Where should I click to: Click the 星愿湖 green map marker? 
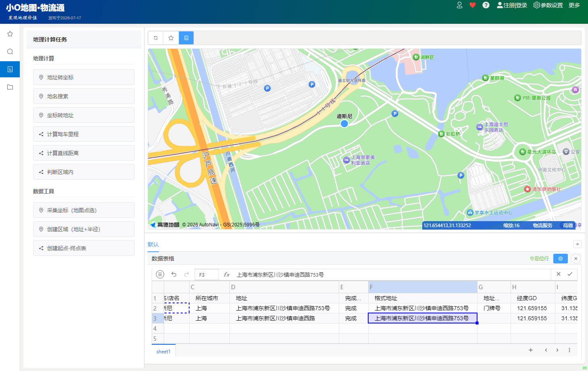click(486, 78)
